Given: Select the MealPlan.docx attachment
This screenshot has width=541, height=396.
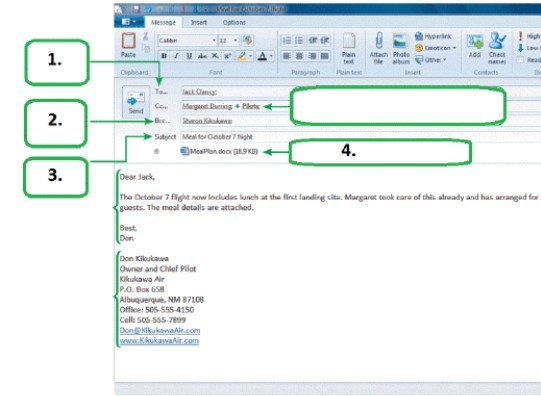Looking at the screenshot, I should [x=219, y=151].
